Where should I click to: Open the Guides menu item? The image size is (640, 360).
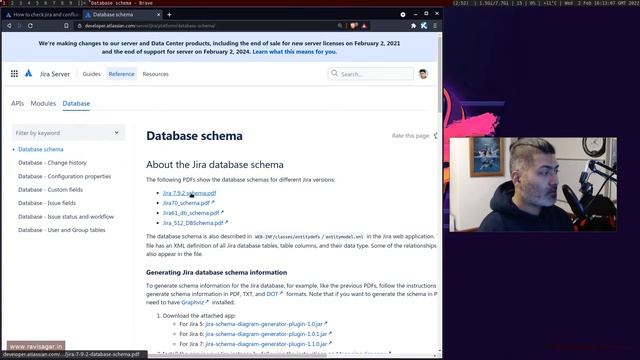click(x=91, y=74)
